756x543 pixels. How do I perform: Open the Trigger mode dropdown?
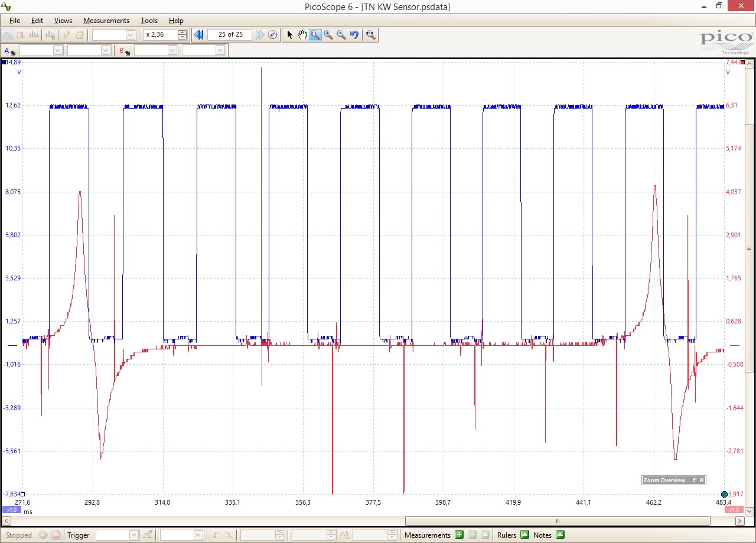coord(118,535)
